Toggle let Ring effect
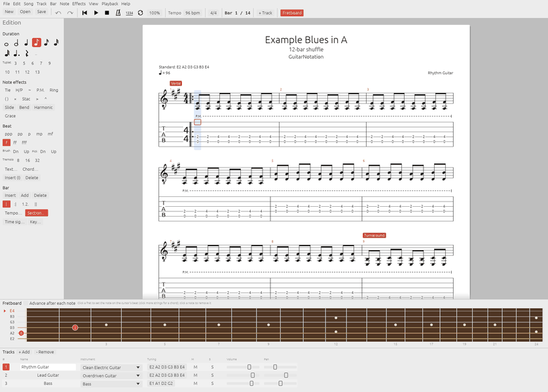This screenshot has width=548, height=392. [54, 90]
